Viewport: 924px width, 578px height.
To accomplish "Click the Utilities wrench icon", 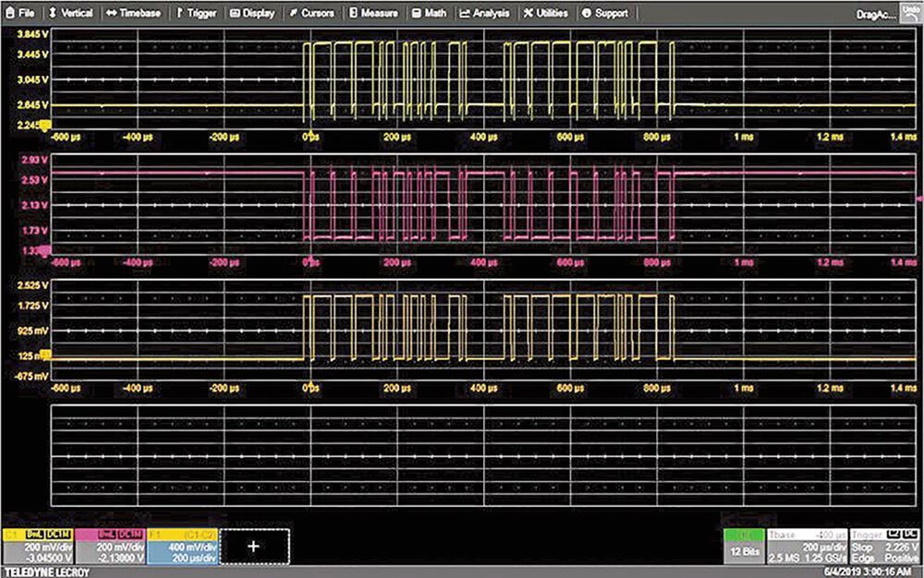I will [x=527, y=13].
